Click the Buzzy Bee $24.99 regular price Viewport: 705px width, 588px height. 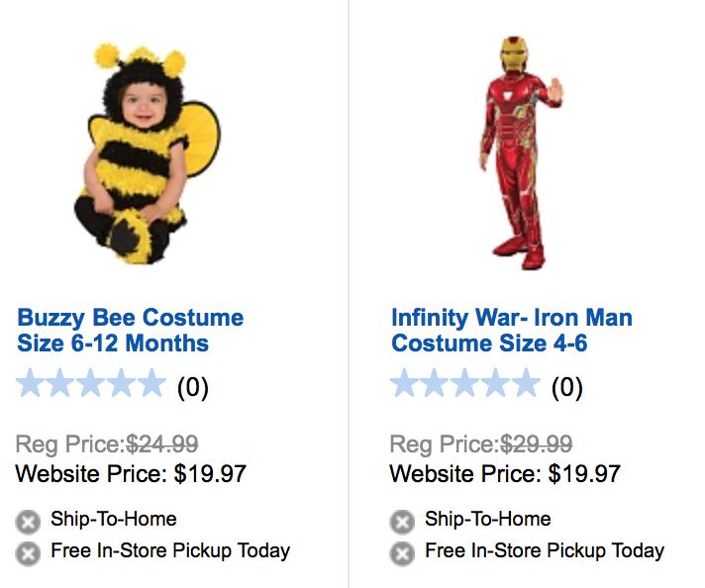coord(162,444)
